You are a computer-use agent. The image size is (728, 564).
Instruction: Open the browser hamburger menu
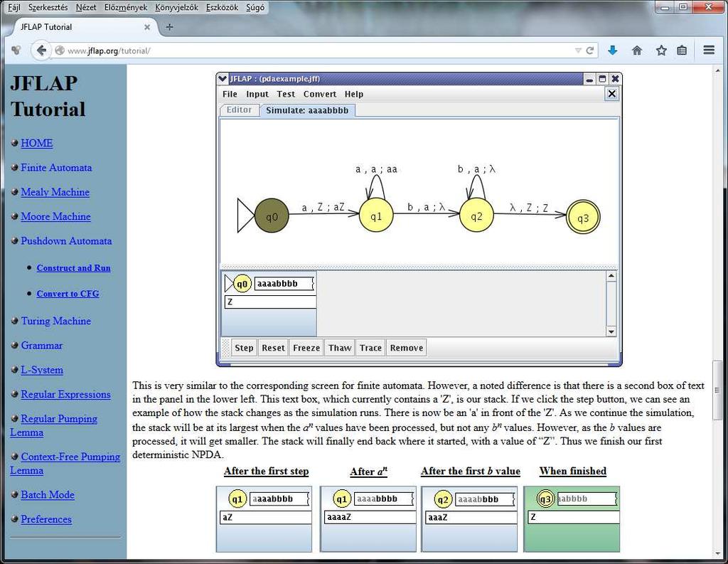click(709, 50)
